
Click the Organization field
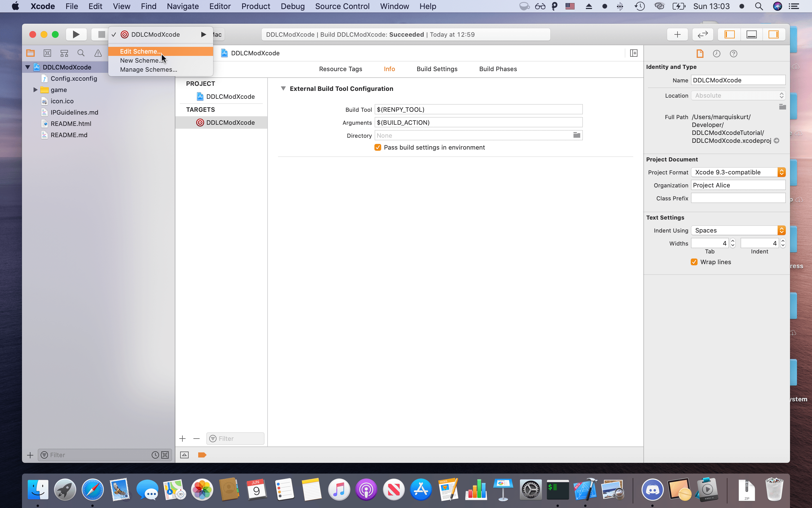tap(738, 185)
